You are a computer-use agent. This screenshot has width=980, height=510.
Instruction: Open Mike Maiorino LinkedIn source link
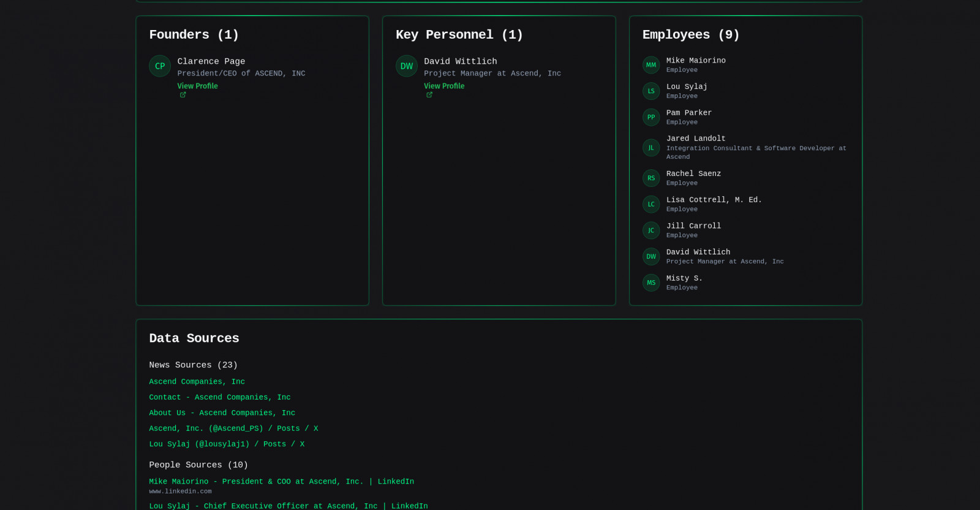click(x=281, y=482)
